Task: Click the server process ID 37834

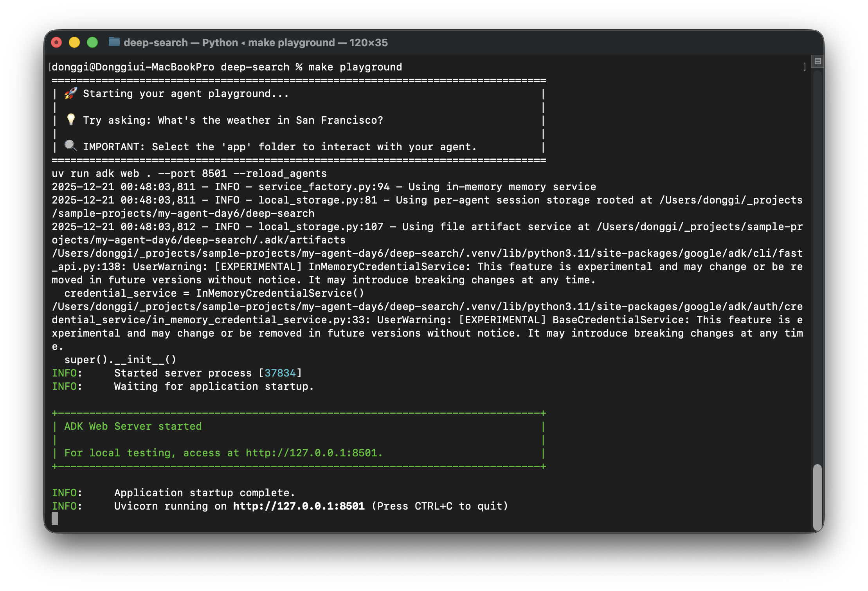Action: tap(280, 373)
